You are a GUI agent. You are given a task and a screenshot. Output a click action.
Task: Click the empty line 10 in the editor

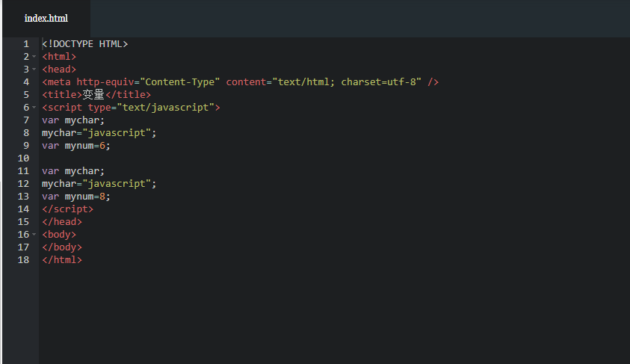coord(334,158)
